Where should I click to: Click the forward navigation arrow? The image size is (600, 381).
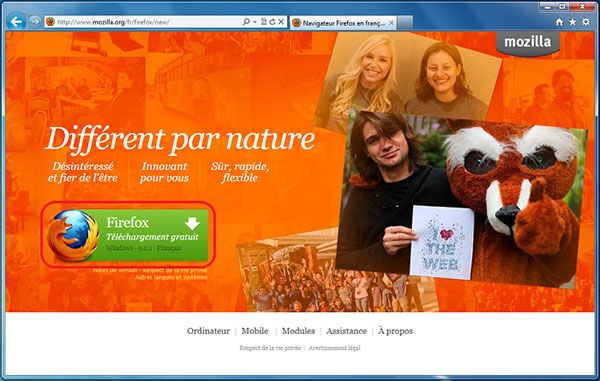[x=35, y=22]
